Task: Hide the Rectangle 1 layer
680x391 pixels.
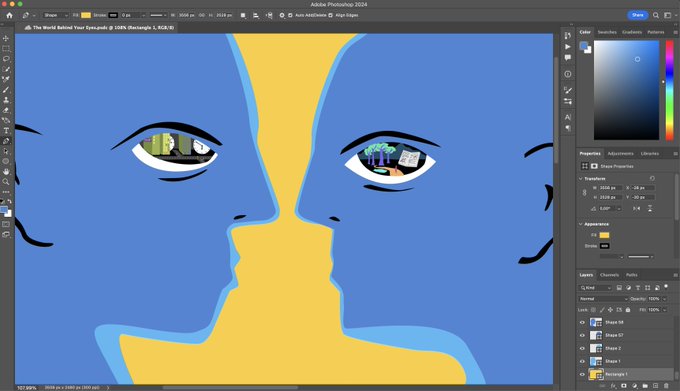Action: 582,374
